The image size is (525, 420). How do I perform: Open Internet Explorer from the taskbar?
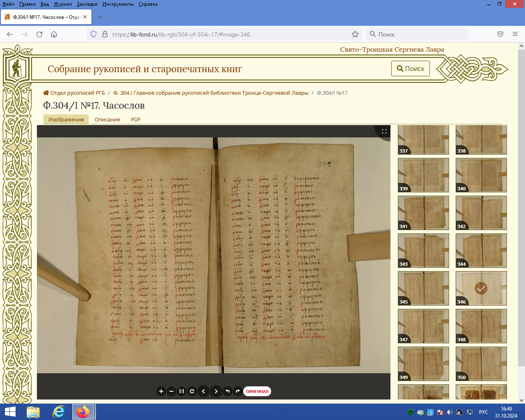(x=59, y=412)
